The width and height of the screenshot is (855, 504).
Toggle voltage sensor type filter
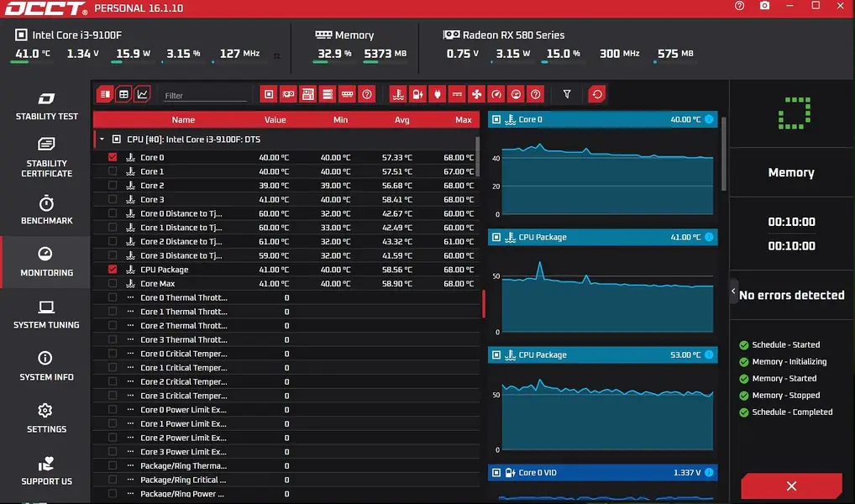pyautogui.click(x=417, y=94)
